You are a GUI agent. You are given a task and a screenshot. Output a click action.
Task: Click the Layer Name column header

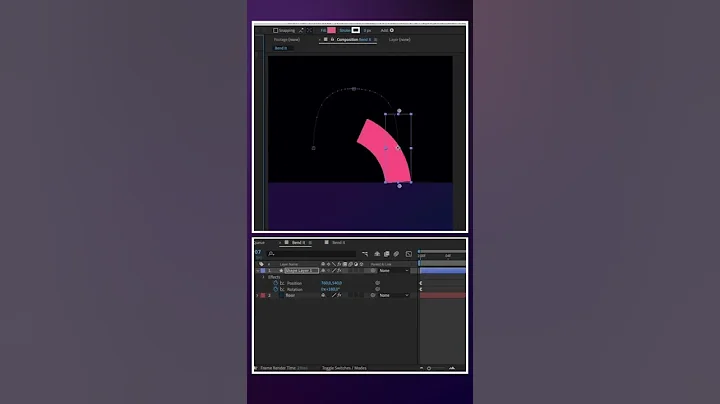pos(289,264)
